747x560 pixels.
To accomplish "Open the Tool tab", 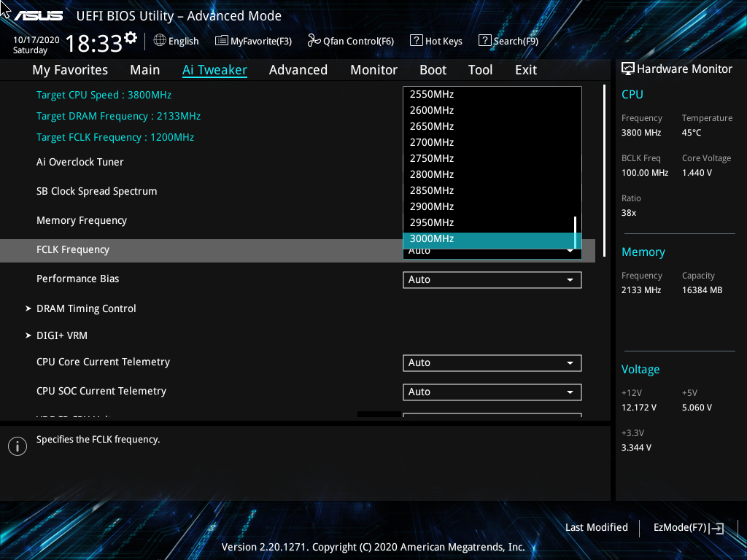I will pyautogui.click(x=480, y=70).
